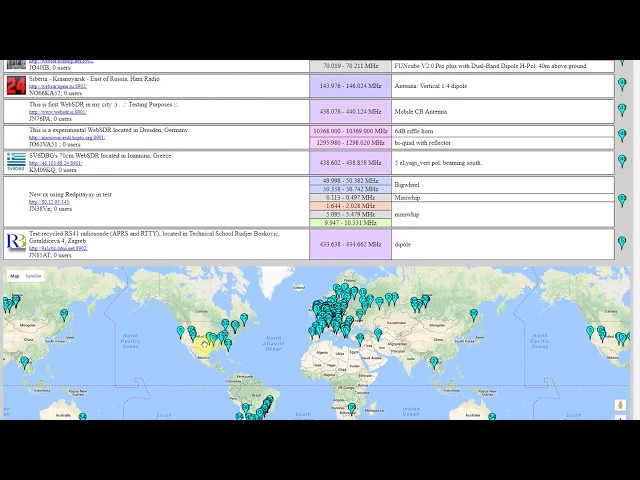Open link under 'first WebSDR in my city'

pyautogui.click(x=58, y=112)
